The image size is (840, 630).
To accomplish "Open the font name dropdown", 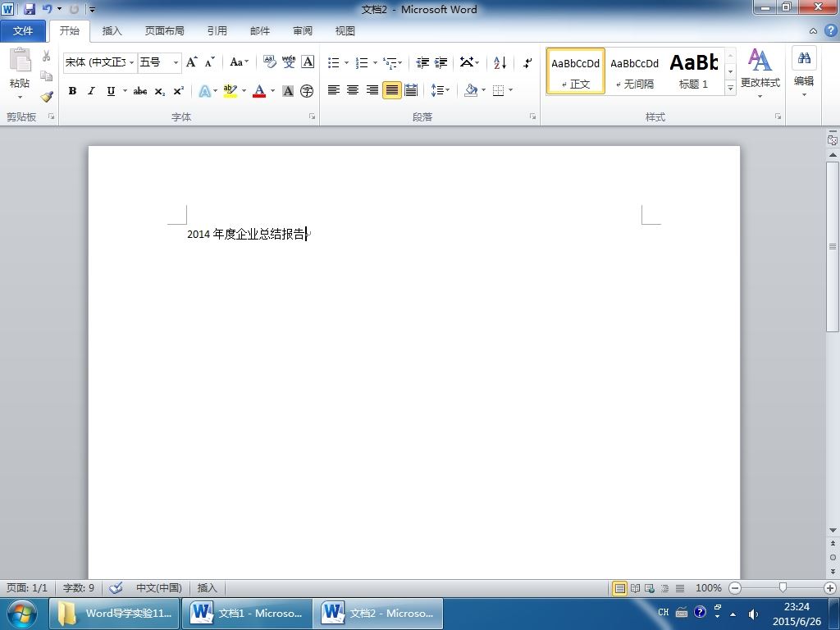I will 131,62.
